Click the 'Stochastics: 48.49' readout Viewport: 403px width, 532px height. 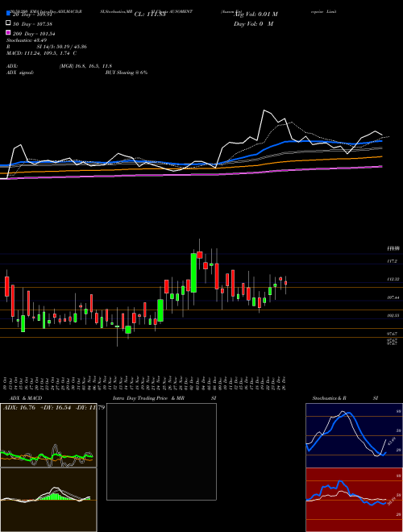click(27, 40)
